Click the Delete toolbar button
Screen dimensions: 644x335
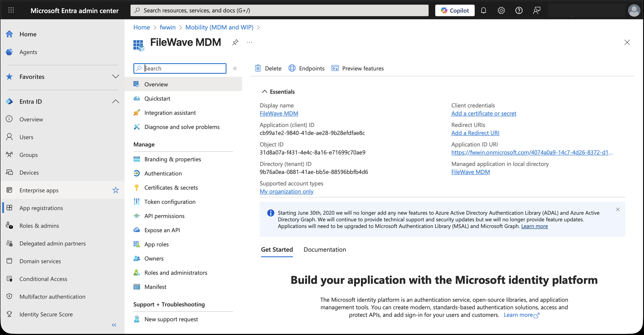[268, 68]
